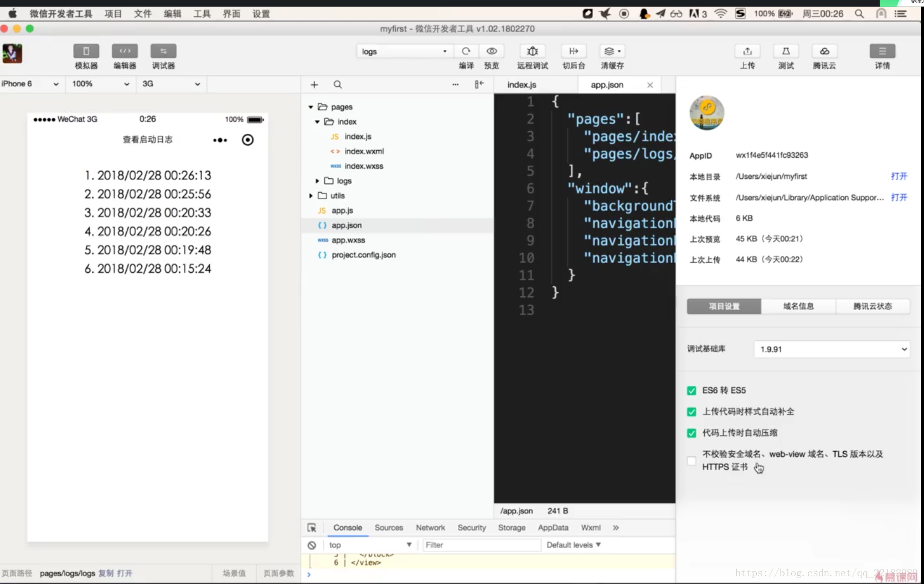Collapse the file tree panel icon
This screenshot has height=584, width=924.
coord(479,84)
